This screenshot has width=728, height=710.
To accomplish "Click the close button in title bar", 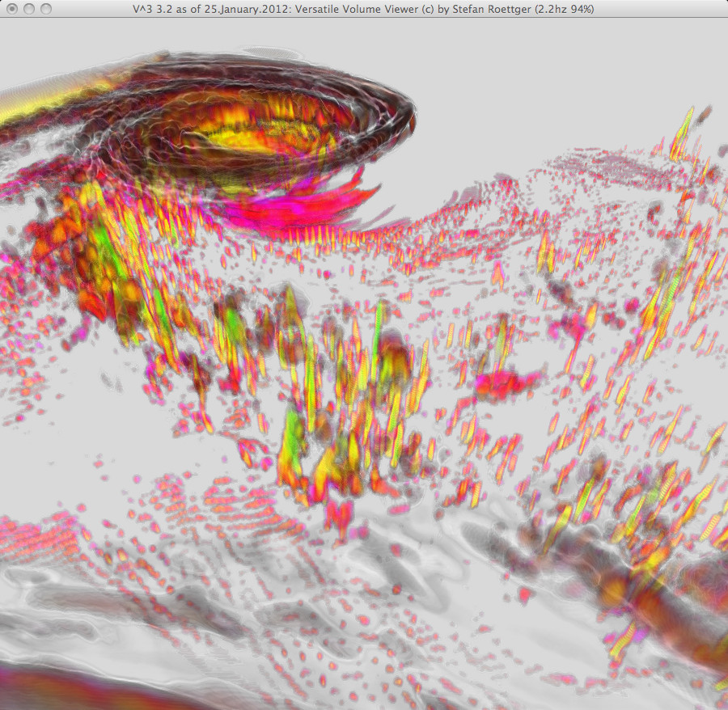I will point(11,9).
